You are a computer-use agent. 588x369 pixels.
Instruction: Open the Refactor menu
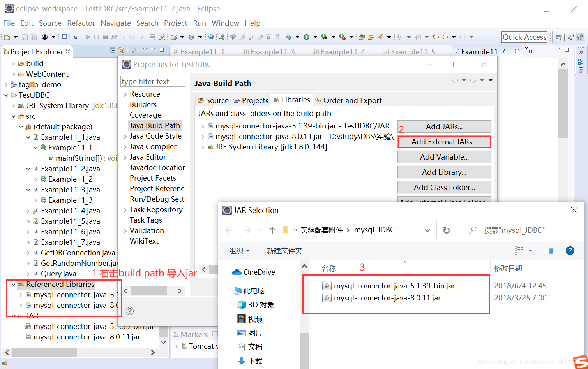click(x=81, y=23)
